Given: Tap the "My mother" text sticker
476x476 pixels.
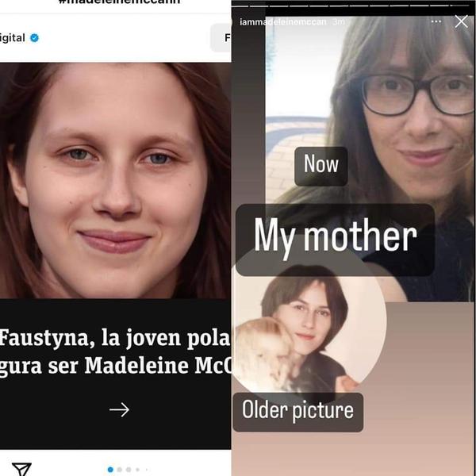Looking at the screenshot, I should tap(335, 240).
